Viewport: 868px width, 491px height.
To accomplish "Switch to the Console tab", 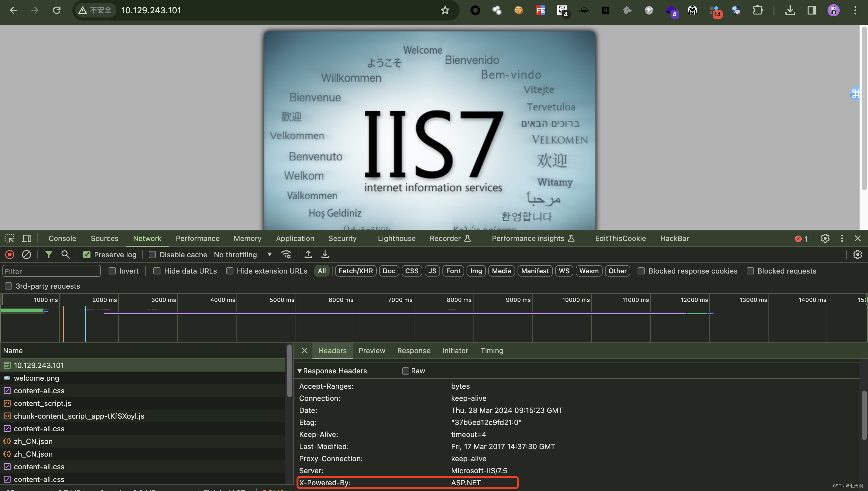I will point(62,239).
